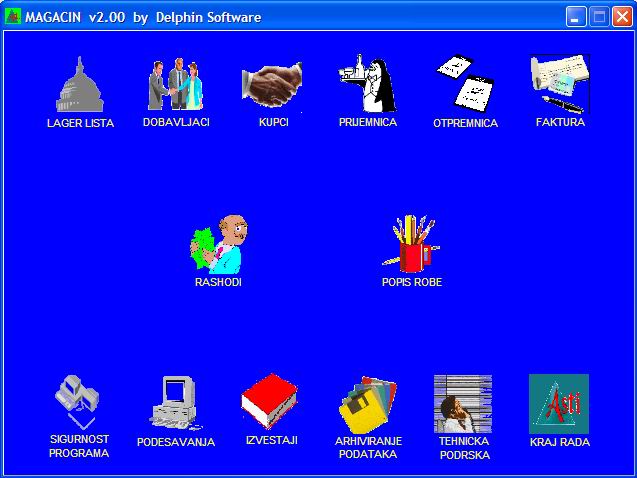Click the FAKTURA label text

tap(561, 122)
